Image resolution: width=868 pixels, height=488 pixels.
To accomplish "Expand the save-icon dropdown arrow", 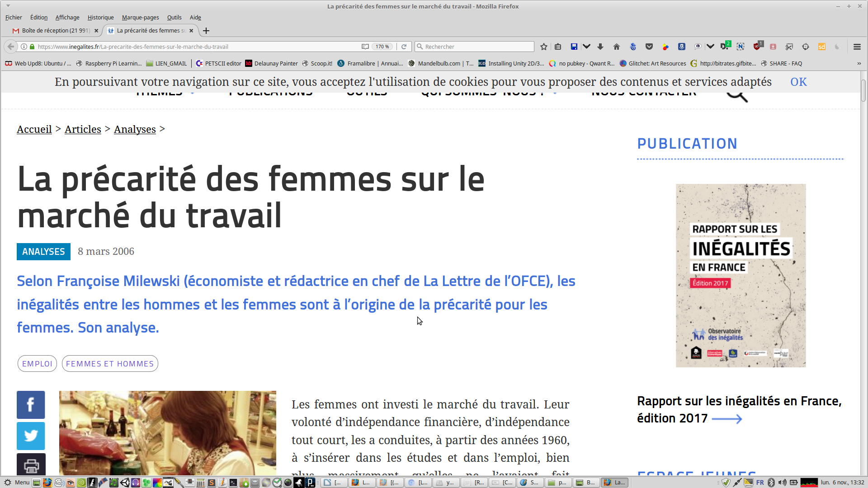I will pos(586,47).
